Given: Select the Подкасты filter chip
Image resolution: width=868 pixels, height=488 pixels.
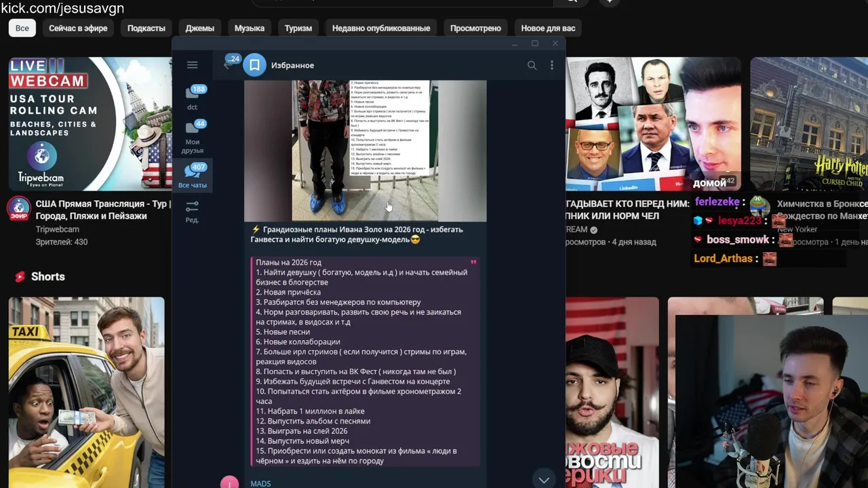Looking at the screenshot, I should [x=146, y=28].
